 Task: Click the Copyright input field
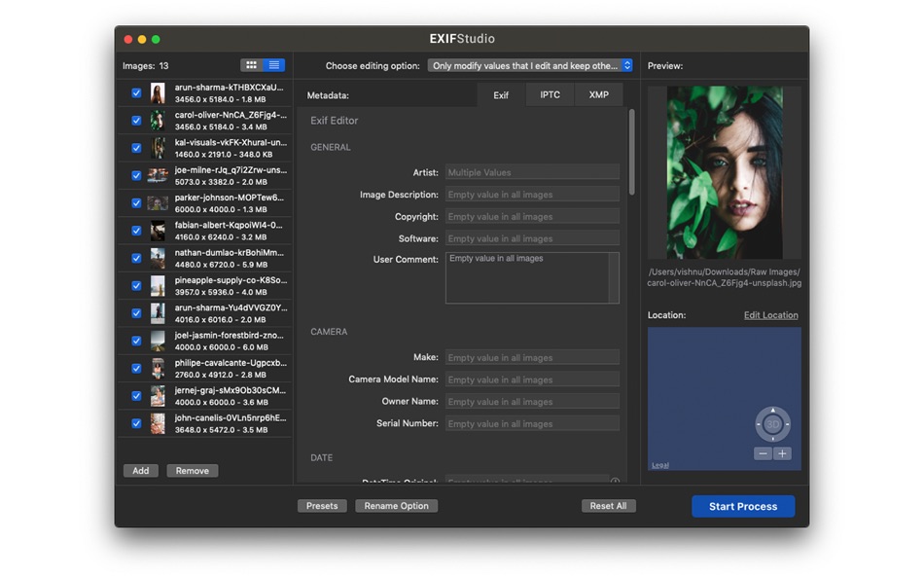[x=532, y=216]
